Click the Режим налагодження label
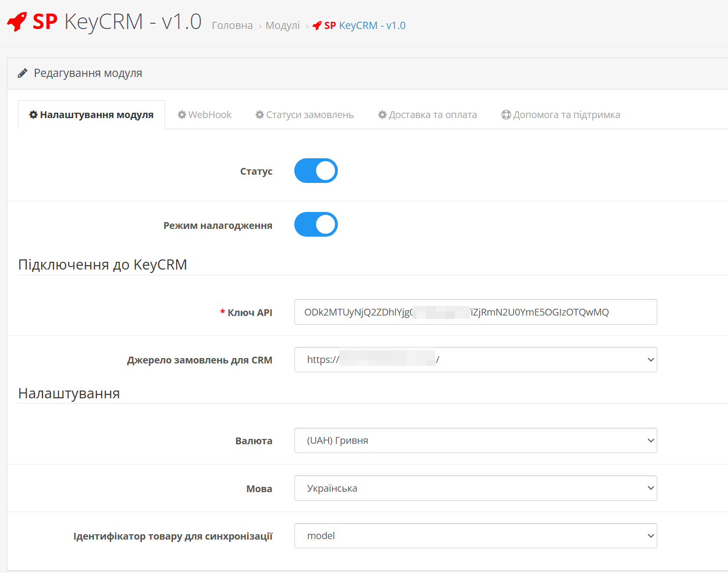This screenshot has width=728, height=573. (218, 226)
